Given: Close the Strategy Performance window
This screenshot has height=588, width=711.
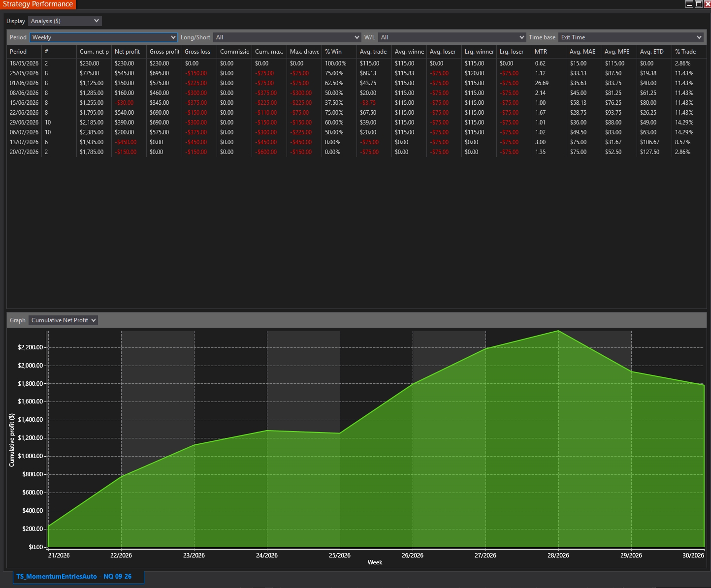Looking at the screenshot, I should click(x=708, y=4).
